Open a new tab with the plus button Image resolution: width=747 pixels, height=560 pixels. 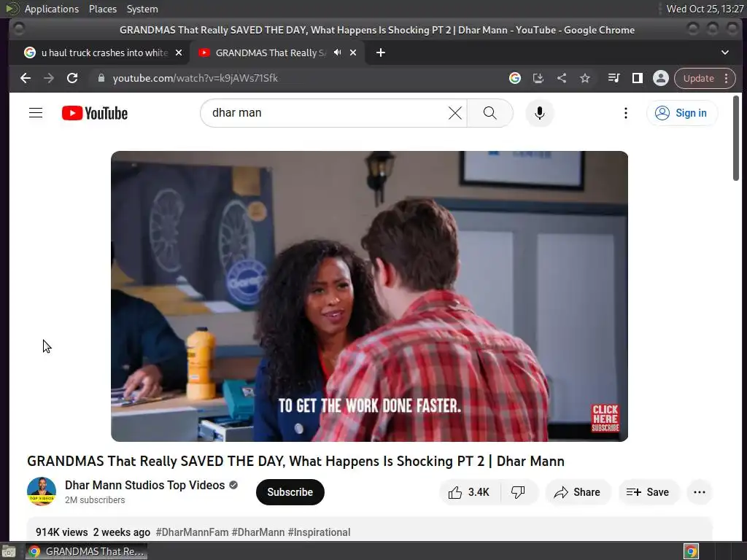[x=380, y=52]
